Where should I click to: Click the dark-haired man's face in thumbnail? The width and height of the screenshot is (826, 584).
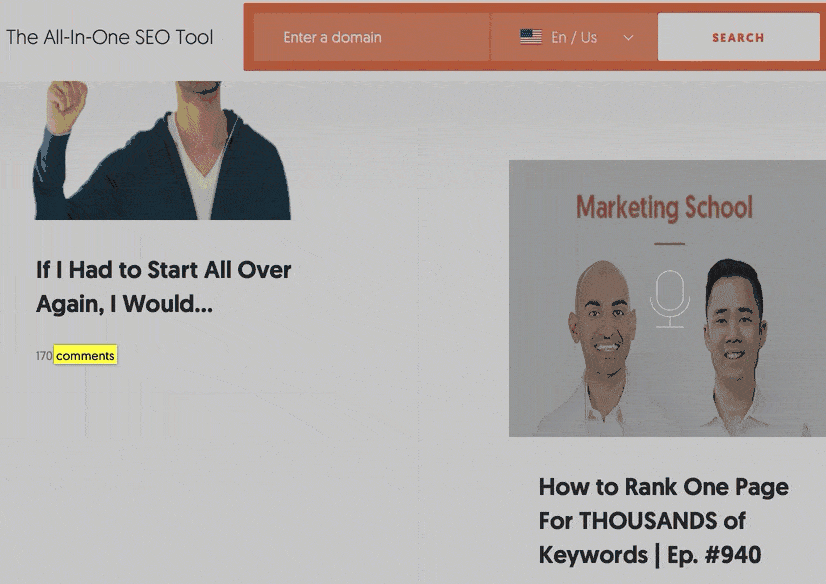click(x=734, y=321)
